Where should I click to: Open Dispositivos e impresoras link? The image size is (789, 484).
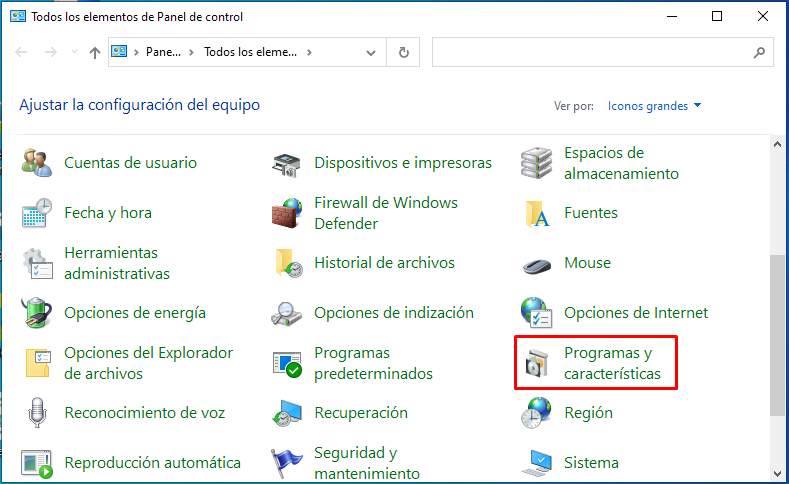coord(403,163)
